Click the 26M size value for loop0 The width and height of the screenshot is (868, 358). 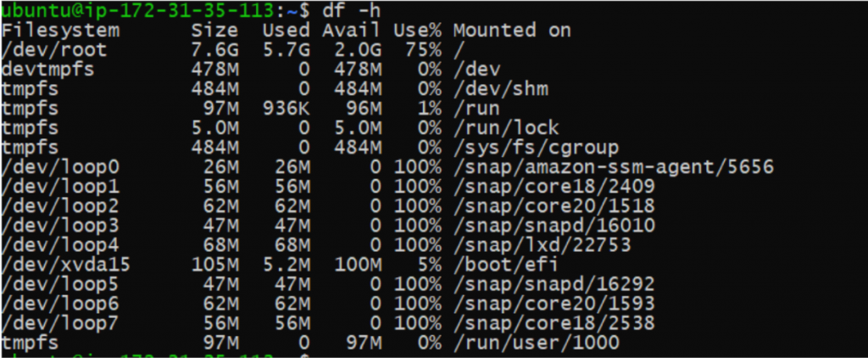(x=221, y=167)
